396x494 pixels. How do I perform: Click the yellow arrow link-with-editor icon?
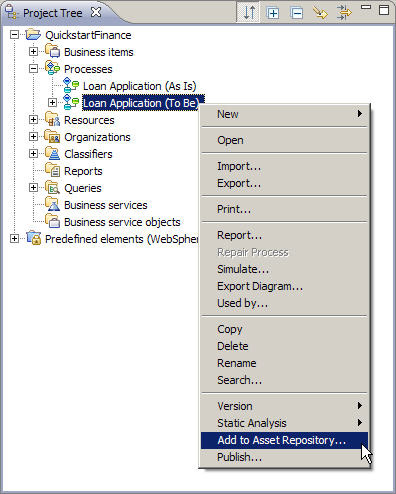[320, 13]
